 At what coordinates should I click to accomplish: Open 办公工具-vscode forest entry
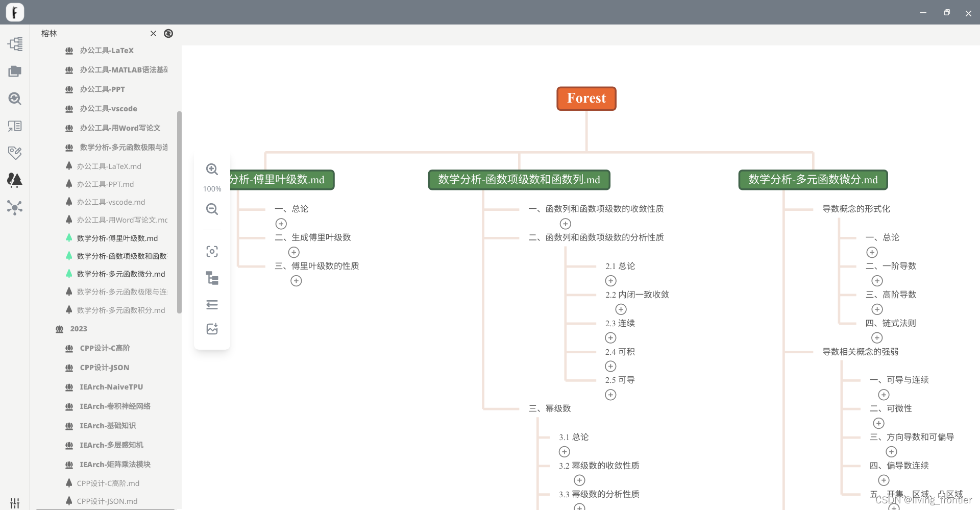[108, 109]
